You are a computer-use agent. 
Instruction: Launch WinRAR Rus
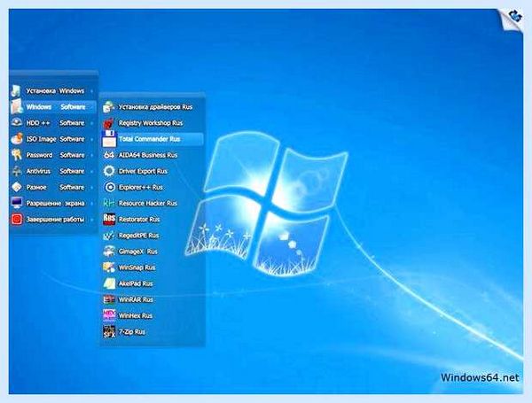click(153, 299)
